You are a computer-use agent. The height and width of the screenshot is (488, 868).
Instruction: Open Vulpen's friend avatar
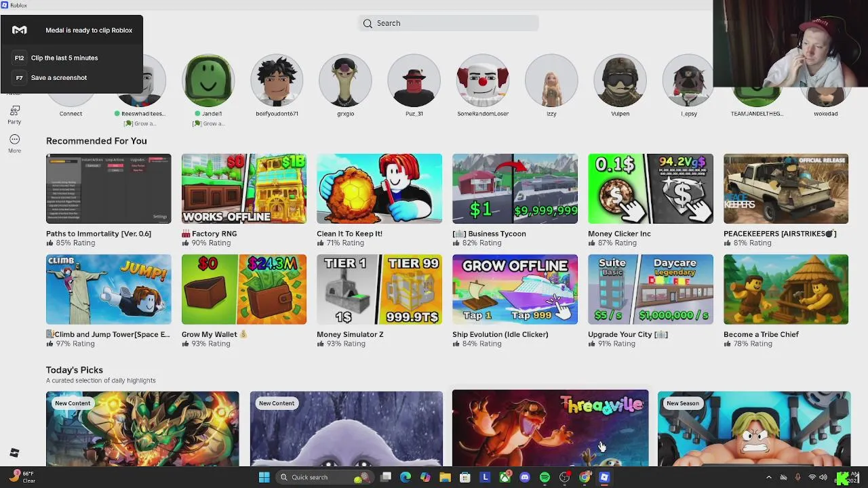click(x=620, y=81)
